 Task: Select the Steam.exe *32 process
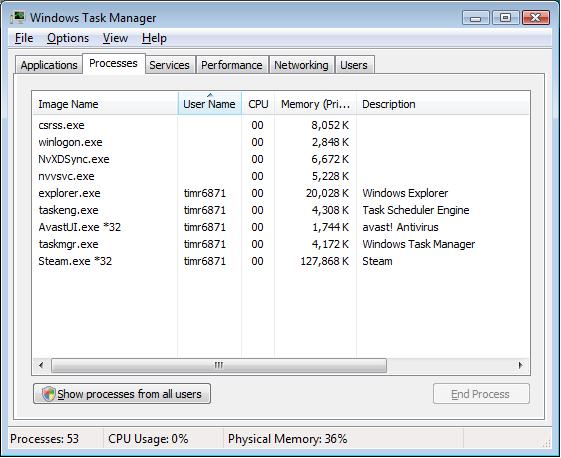coord(281,261)
